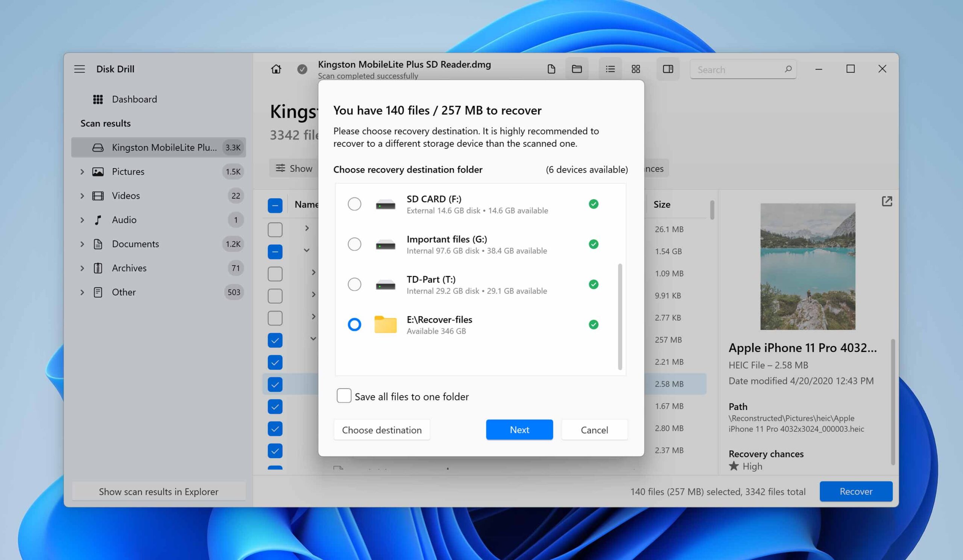
Task: Uncheck the box on the 257 MB row
Action: [x=275, y=340]
